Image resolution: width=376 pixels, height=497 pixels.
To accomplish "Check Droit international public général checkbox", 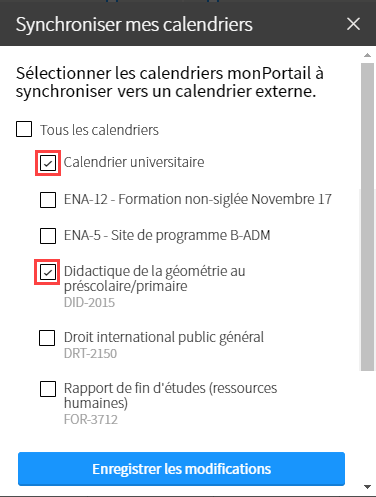I will (47, 338).
